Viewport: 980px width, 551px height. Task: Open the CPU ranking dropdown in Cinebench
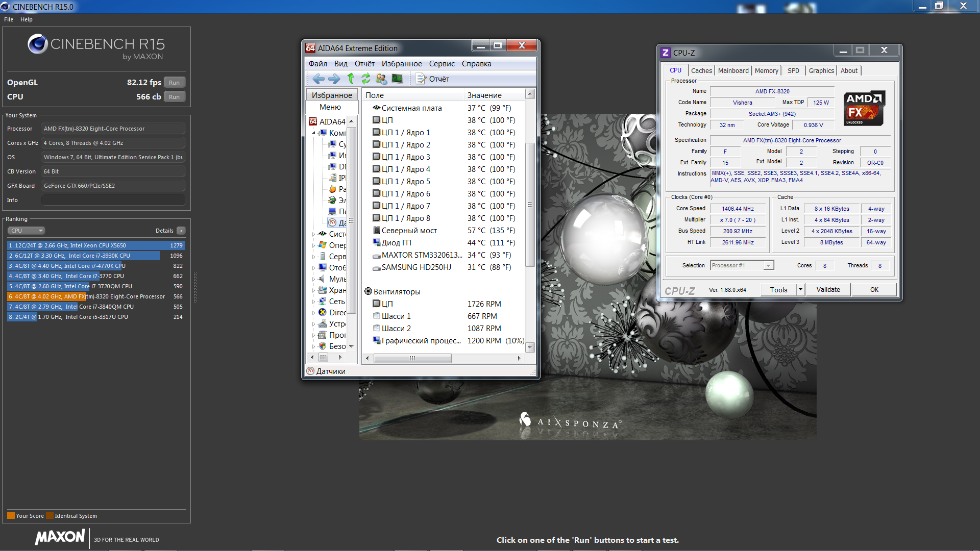(27, 231)
